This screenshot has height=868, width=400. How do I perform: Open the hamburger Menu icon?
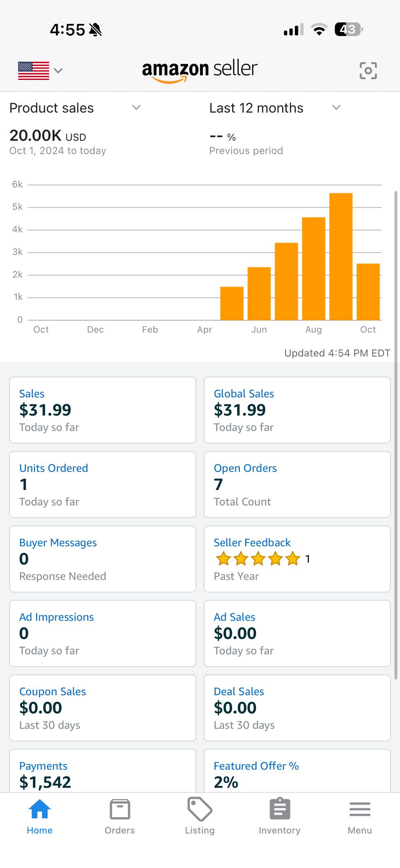point(360,809)
